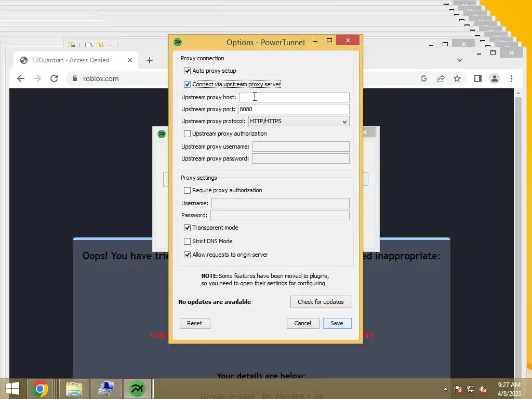This screenshot has height=399, width=532.
Task: Maximize the Options - PowerTunnel window
Action: click(329, 41)
